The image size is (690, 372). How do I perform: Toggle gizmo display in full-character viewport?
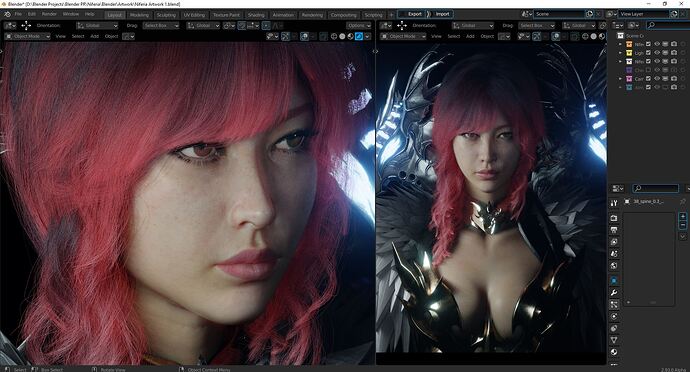[536, 36]
